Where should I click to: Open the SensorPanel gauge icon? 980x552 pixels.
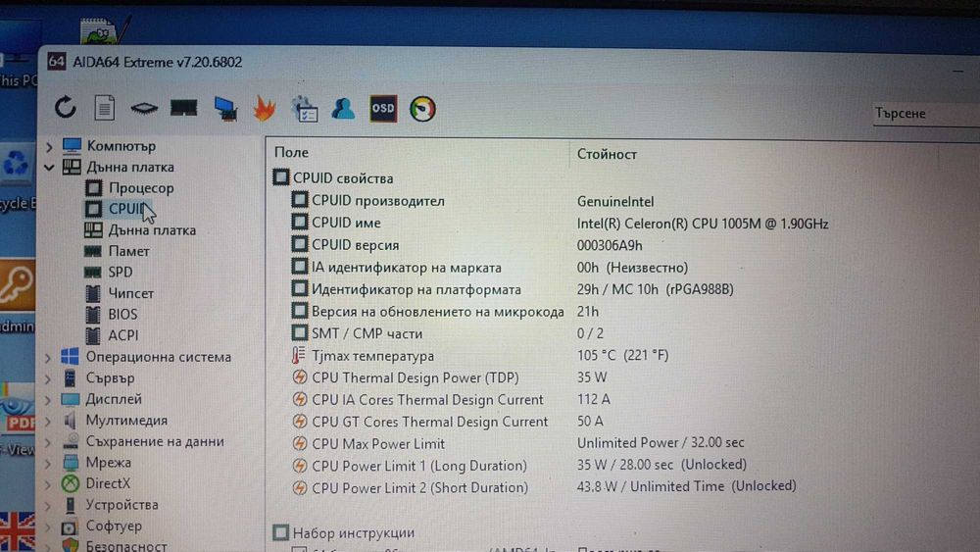(x=422, y=109)
